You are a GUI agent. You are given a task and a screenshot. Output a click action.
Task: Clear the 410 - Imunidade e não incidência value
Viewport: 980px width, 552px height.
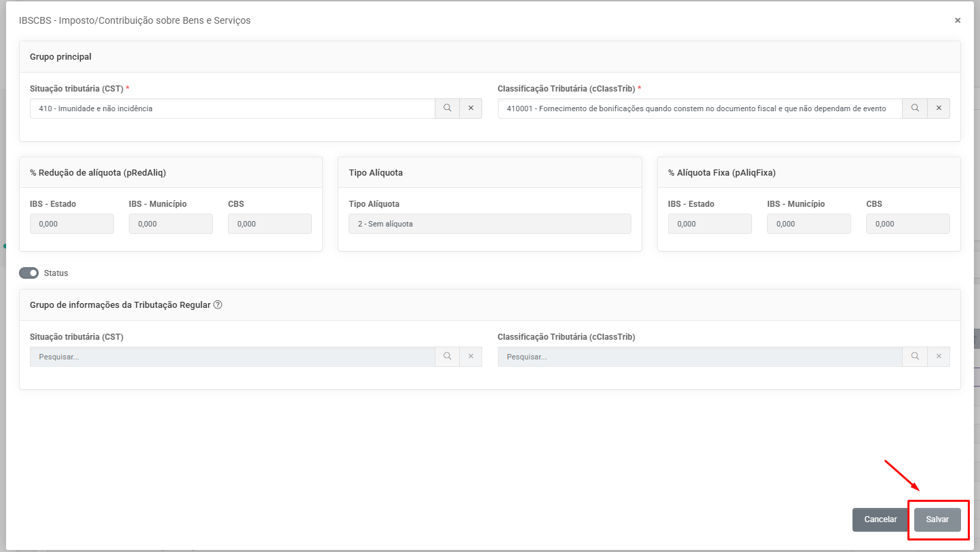471,109
